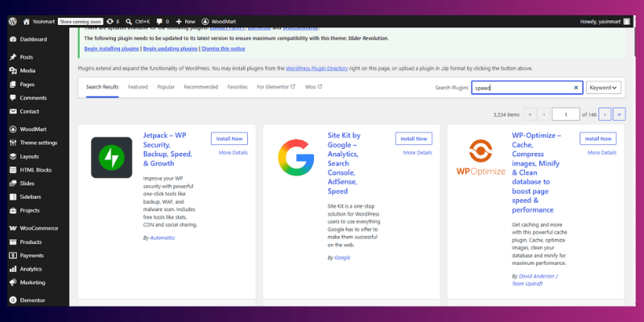Click Begin installing plugins link
This screenshot has height=322, width=644.
(x=111, y=48)
